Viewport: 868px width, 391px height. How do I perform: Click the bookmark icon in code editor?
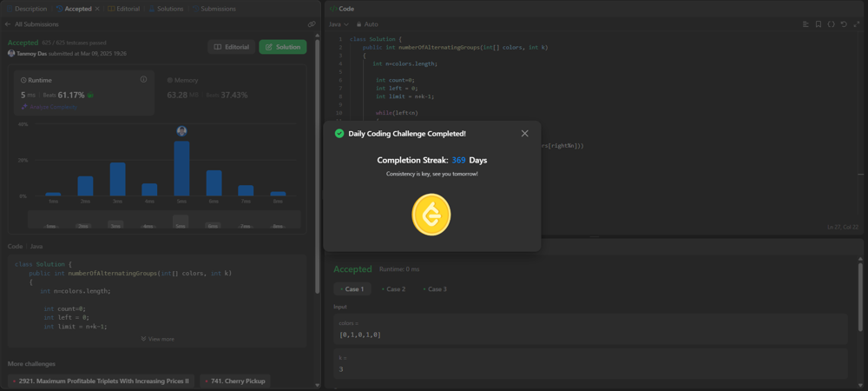click(819, 24)
